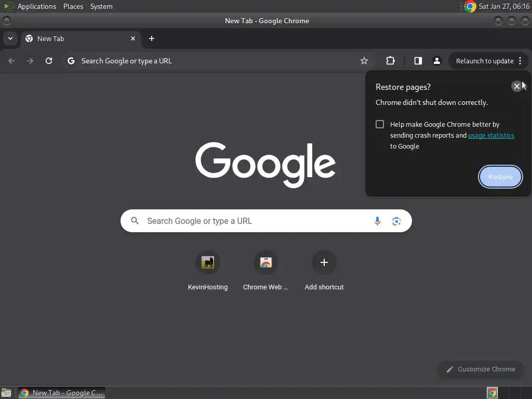Screen dimensions: 532x399
Task: Click the magnifier icon in search box
Action: [x=135, y=221]
